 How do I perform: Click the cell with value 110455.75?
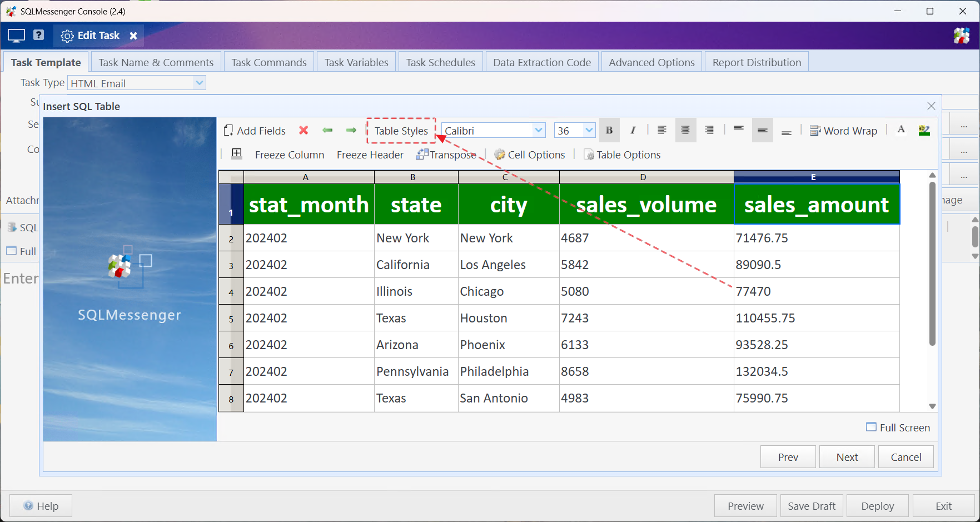[x=817, y=318]
